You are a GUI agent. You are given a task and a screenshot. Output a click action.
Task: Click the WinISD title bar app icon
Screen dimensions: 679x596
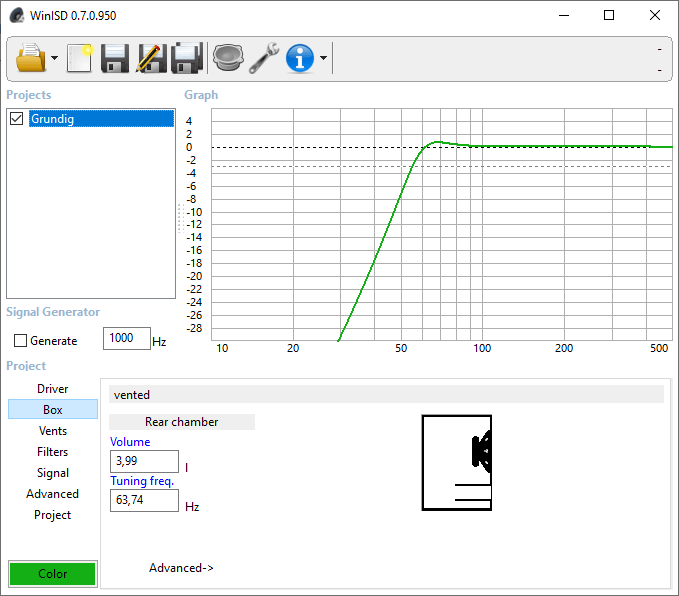17,15
